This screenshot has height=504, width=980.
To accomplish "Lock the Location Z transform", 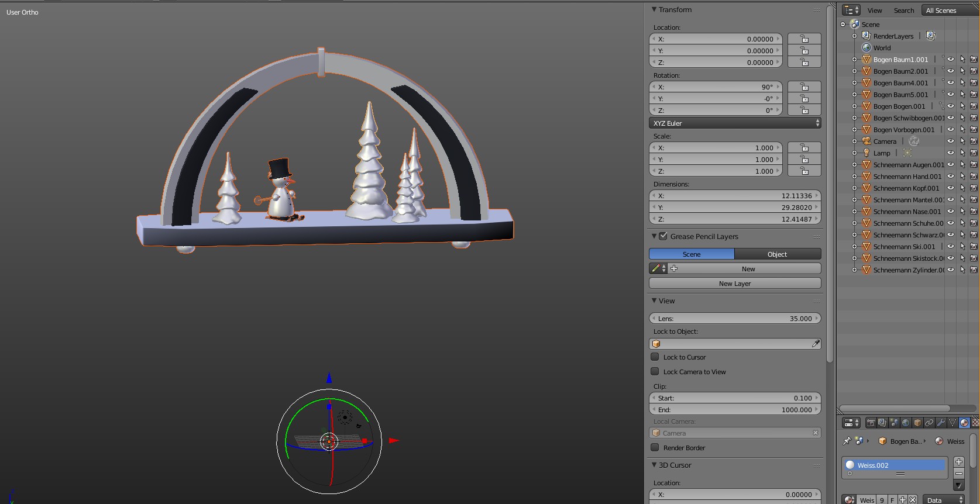I will tap(804, 63).
